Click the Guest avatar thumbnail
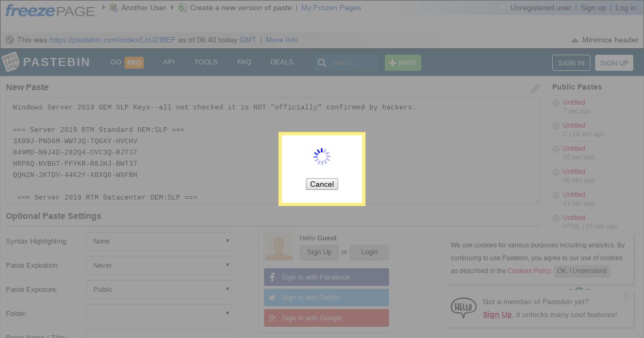644x338 pixels. pyautogui.click(x=279, y=247)
